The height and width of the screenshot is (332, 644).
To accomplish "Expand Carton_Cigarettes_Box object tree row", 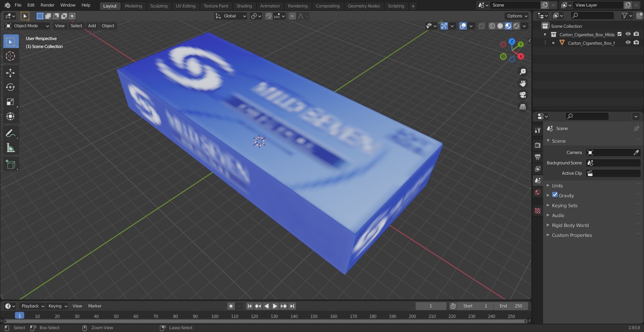I will [553, 43].
